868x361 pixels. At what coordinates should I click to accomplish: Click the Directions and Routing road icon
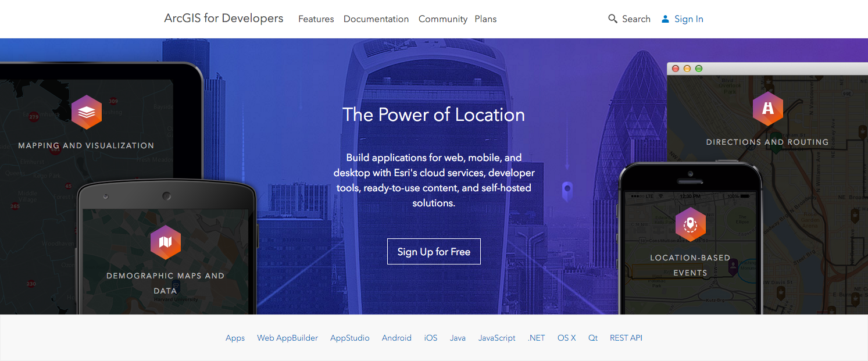pyautogui.click(x=768, y=108)
